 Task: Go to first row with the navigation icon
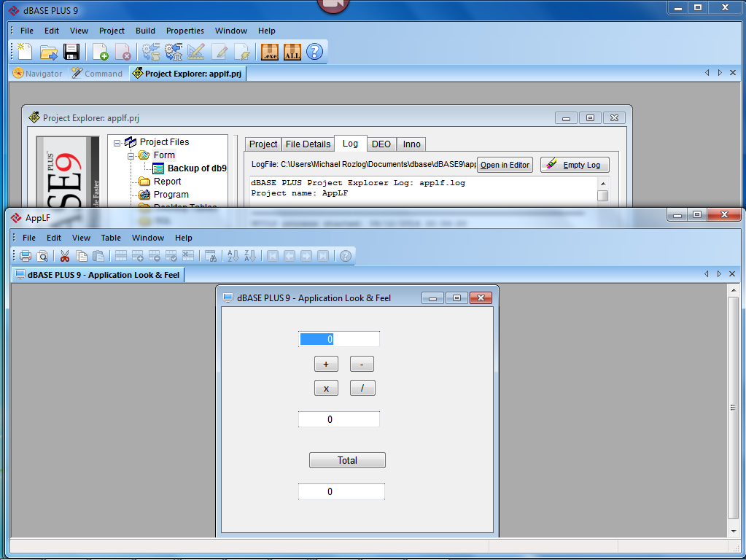coord(273,256)
